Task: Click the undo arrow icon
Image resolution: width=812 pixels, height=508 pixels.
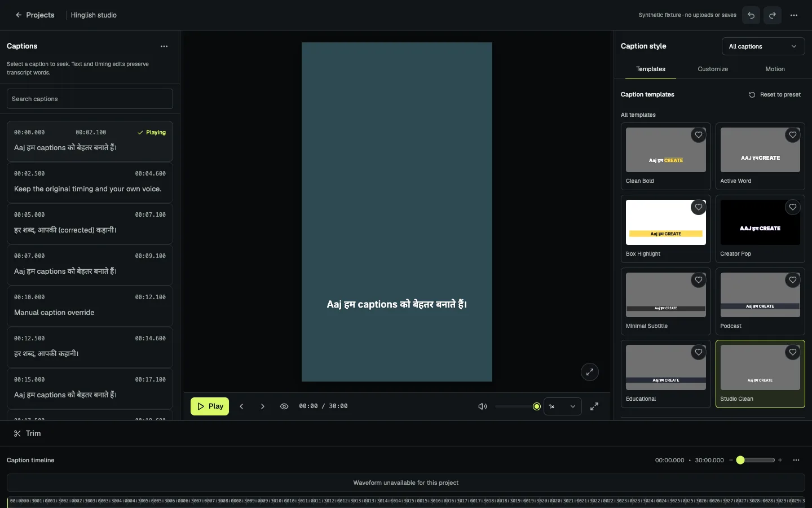Action: (751, 15)
